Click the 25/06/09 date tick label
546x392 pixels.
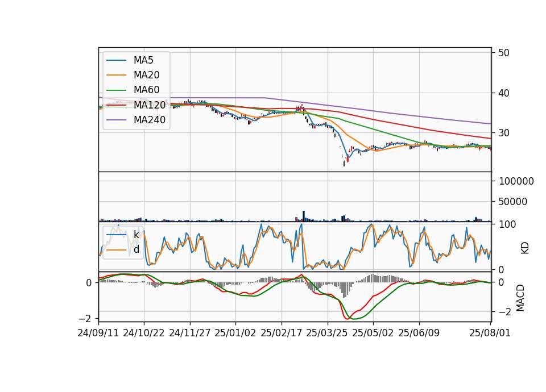tap(419, 333)
